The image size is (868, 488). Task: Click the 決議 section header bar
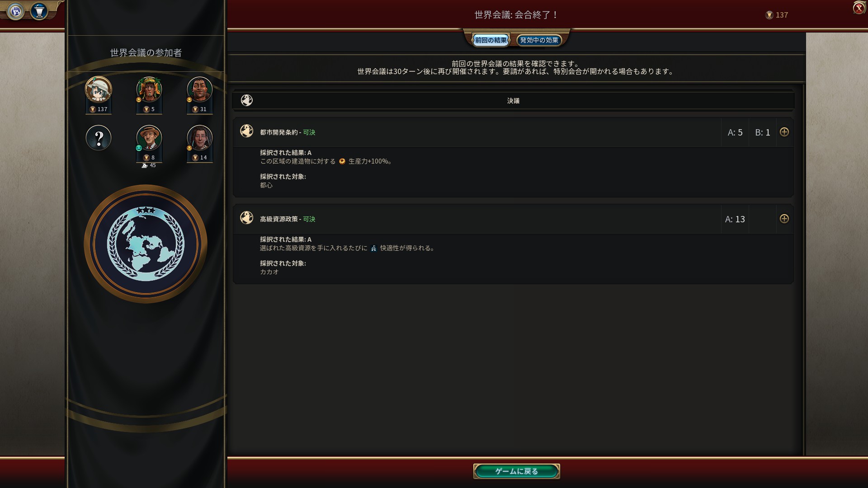(x=513, y=100)
